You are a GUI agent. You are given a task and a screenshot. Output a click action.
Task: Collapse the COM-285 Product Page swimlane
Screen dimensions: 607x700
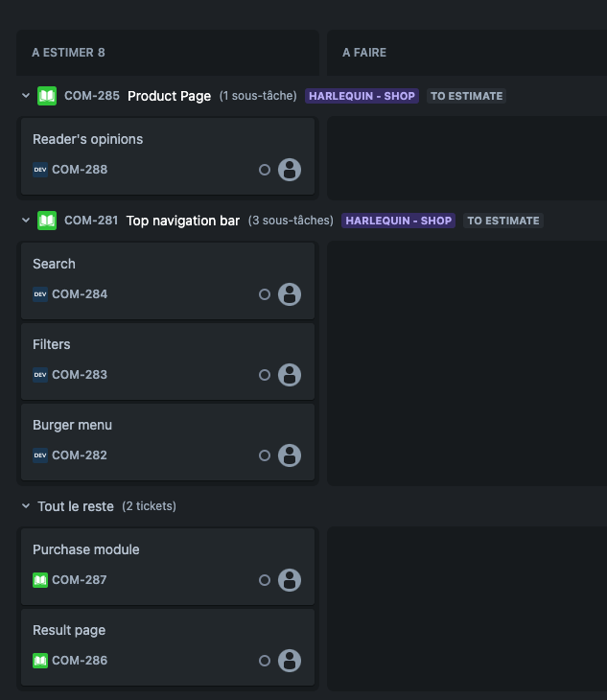[x=26, y=96]
